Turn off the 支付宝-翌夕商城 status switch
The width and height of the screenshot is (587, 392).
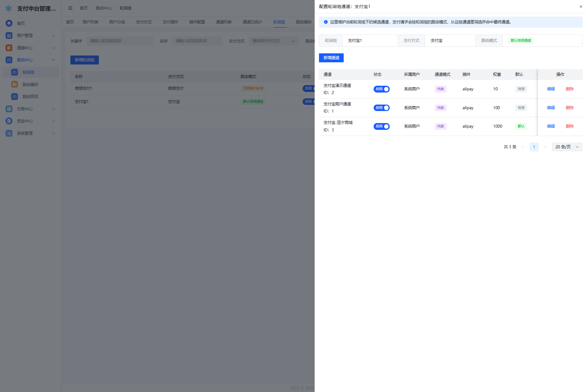(x=381, y=126)
